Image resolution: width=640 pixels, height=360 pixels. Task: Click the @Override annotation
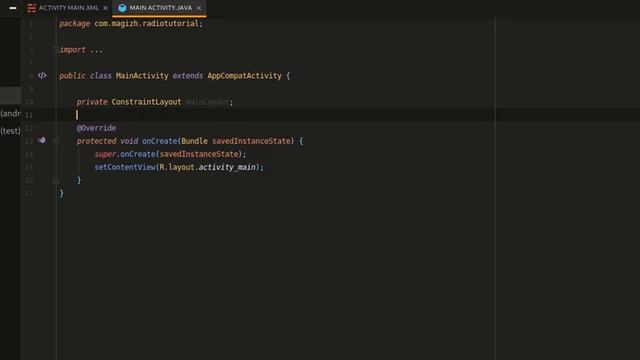point(96,128)
